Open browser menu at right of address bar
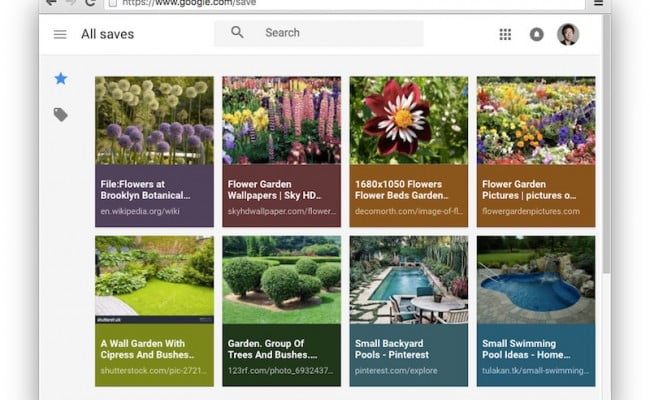 pos(598,3)
